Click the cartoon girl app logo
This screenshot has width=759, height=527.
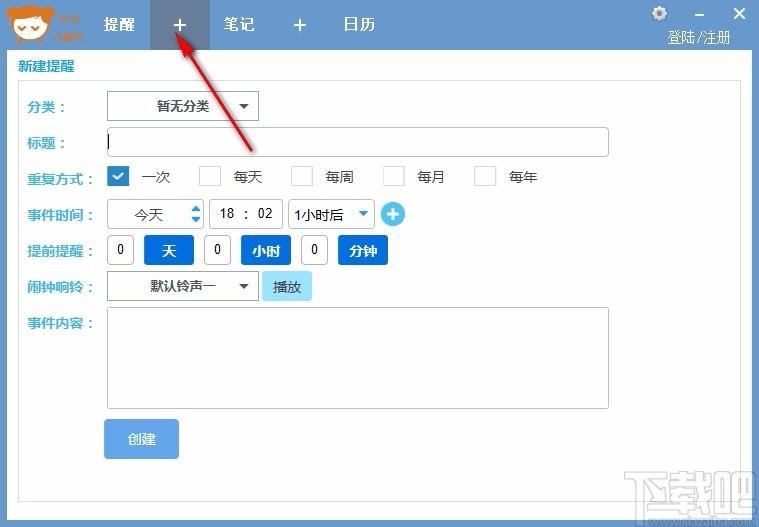(x=30, y=24)
